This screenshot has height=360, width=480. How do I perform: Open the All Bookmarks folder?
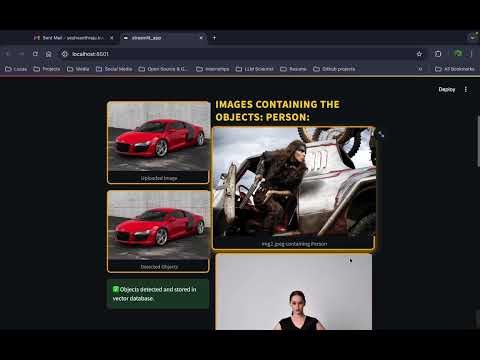point(455,69)
